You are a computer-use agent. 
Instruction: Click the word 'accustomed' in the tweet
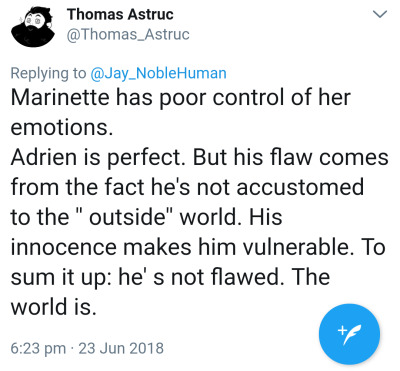(300, 187)
